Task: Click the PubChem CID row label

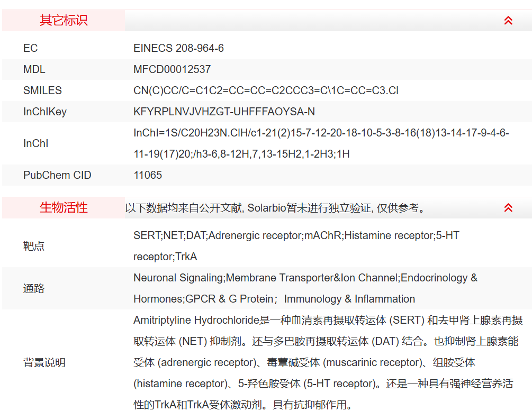Action: point(57,175)
